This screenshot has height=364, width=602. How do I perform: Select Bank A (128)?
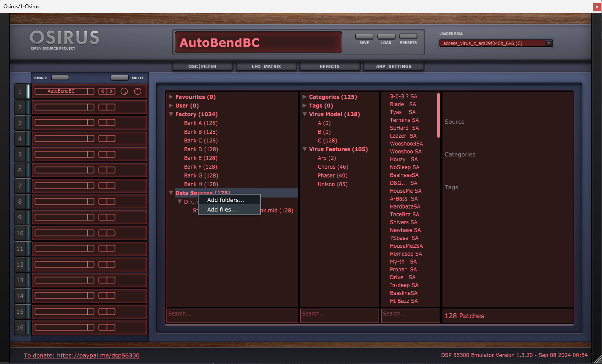pyautogui.click(x=201, y=123)
